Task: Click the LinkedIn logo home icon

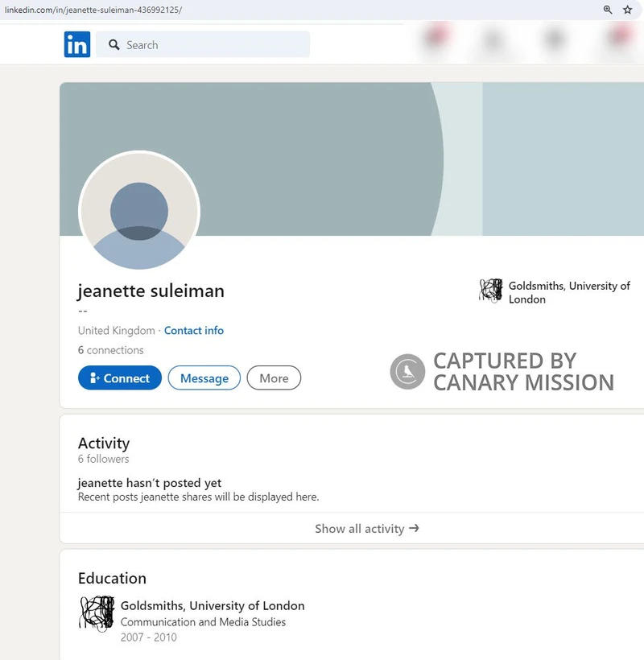Action: tap(77, 44)
